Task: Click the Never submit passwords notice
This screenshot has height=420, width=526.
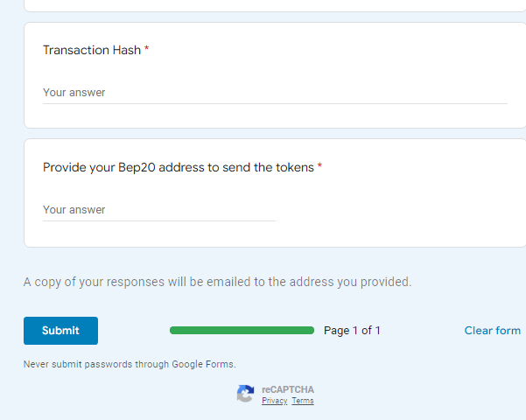Action: (x=130, y=364)
